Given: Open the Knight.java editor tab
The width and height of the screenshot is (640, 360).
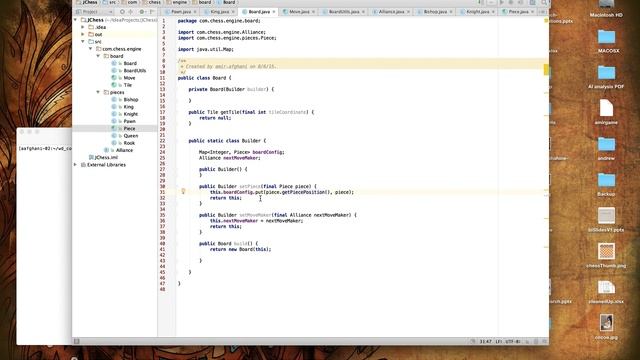Looking at the screenshot, I should (478, 12).
